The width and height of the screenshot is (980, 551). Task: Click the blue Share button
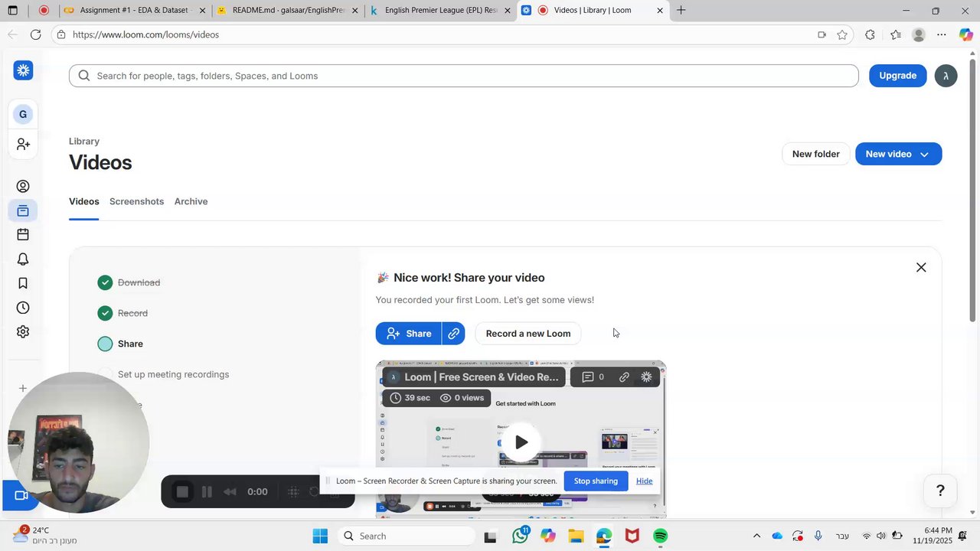(x=409, y=334)
